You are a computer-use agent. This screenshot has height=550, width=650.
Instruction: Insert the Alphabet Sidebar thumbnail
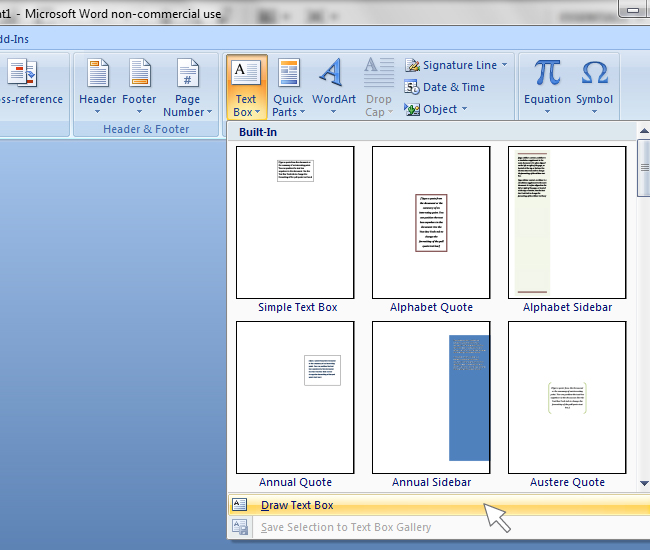567,222
